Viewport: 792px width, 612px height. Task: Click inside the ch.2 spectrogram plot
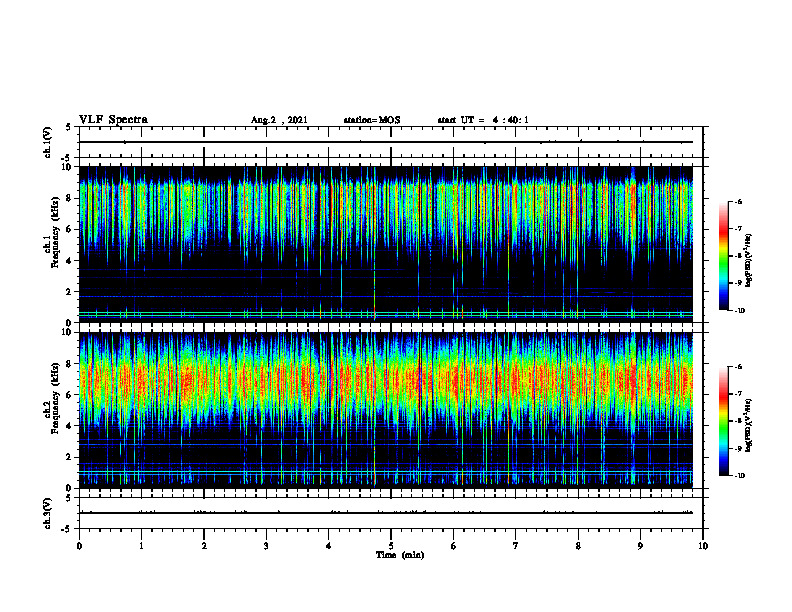386,410
